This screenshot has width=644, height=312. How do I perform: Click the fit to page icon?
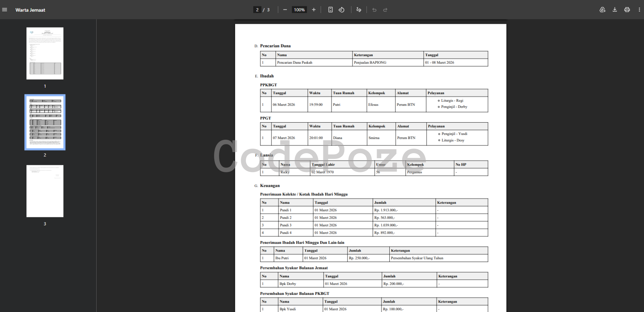click(x=330, y=10)
